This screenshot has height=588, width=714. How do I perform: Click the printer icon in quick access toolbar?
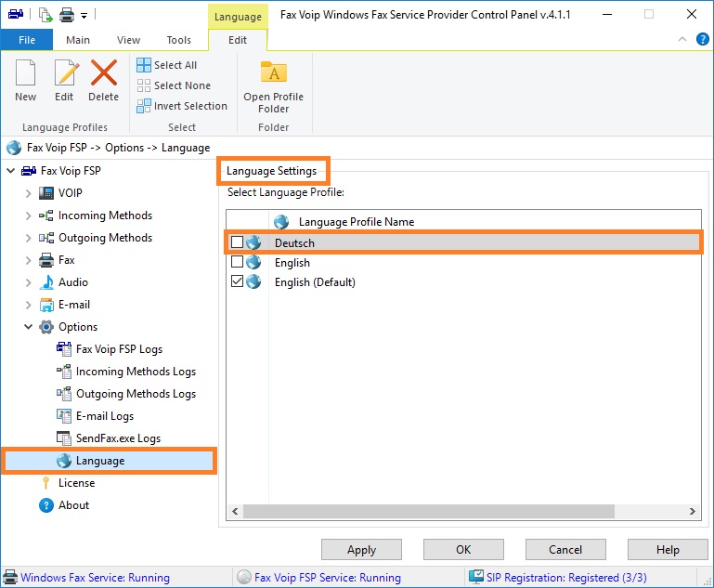click(67, 15)
